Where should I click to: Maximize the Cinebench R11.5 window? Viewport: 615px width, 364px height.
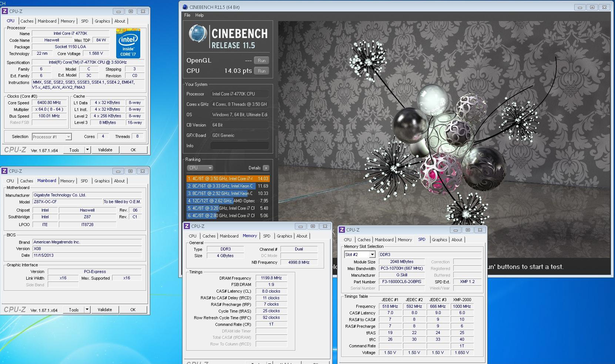click(592, 7)
